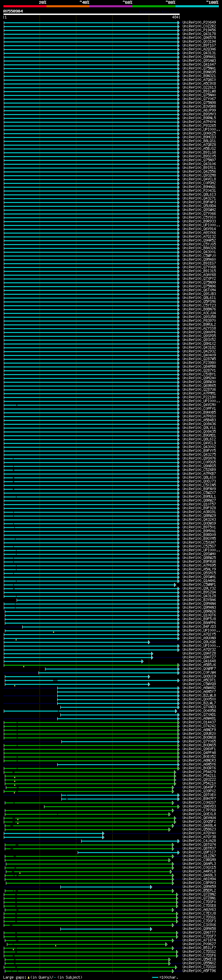Click the white query sequence bar

point(92,15)
